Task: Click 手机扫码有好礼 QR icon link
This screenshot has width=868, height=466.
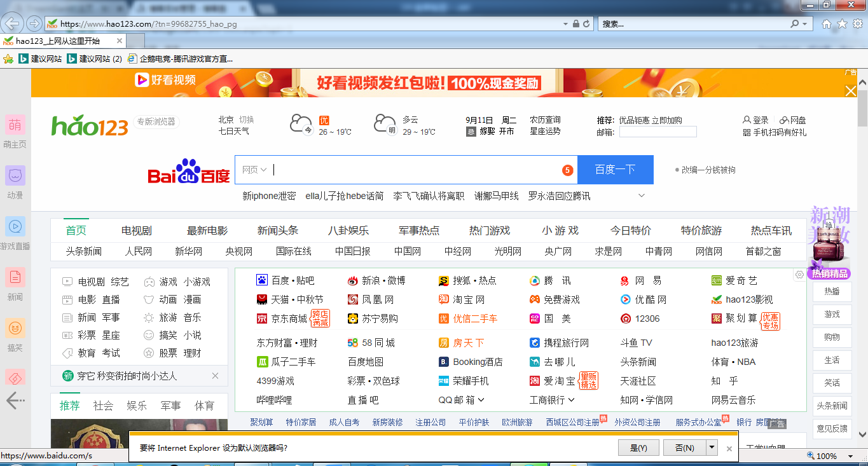Action: [775, 132]
